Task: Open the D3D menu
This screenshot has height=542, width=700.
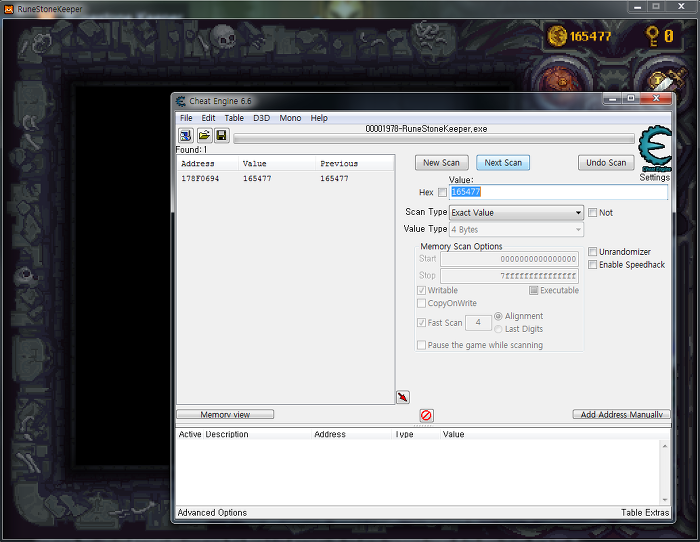Action: [x=262, y=118]
